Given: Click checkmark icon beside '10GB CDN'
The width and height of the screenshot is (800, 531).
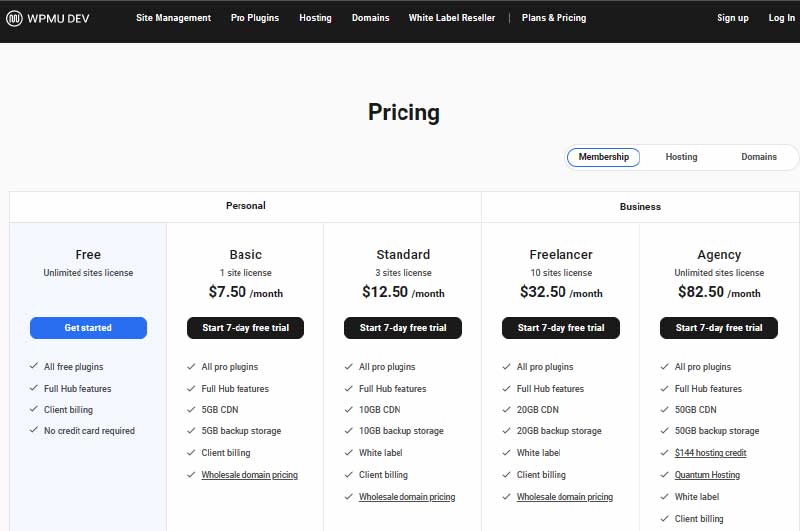Looking at the screenshot, I should (349, 410).
